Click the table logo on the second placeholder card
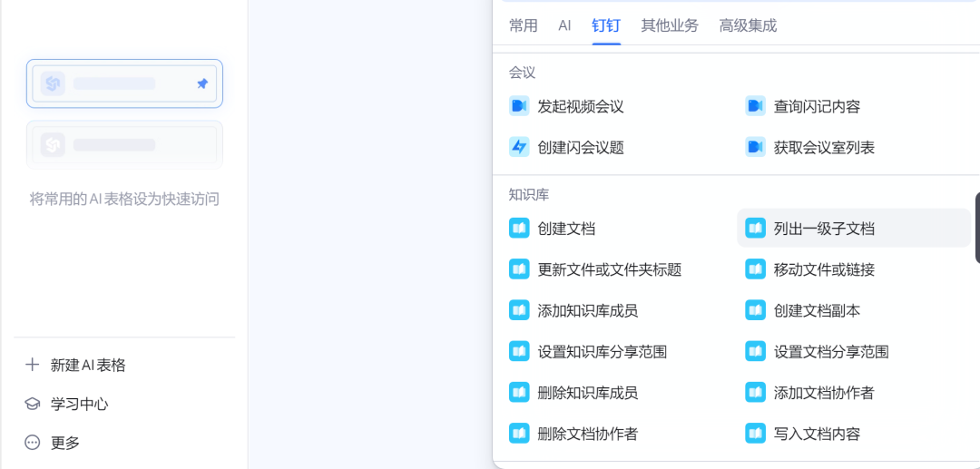Viewport: 980px width, 469px height. 53,145
